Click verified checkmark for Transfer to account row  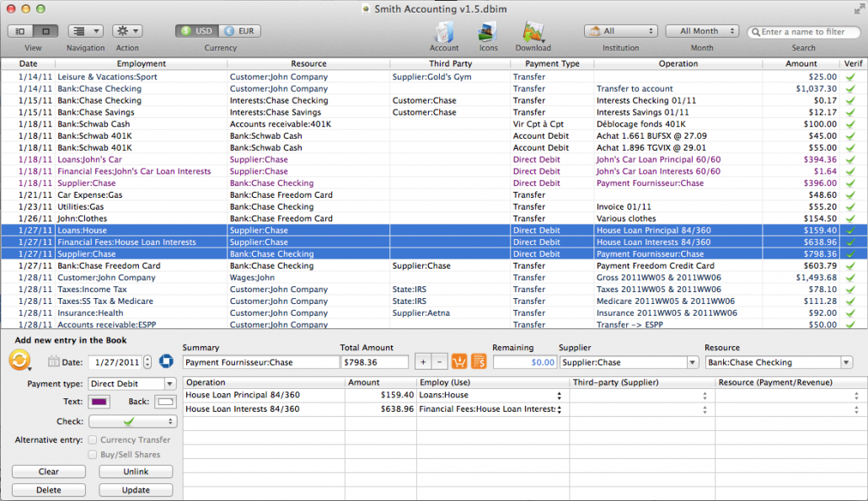point(850,88)
